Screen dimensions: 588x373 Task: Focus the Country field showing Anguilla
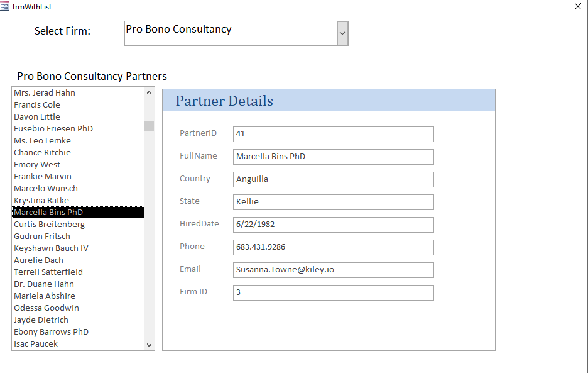pos(333,179)
